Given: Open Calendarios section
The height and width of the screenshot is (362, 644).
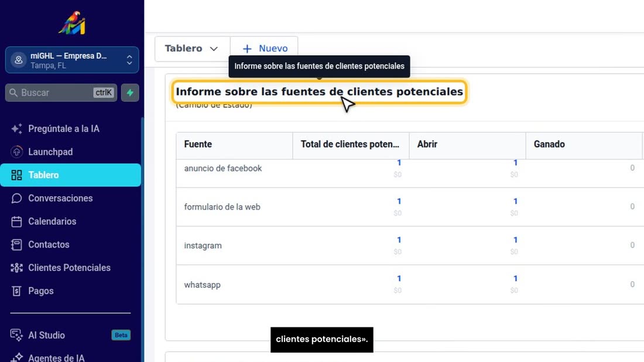Looking at the screenshot, I should [x=71, y=221].
